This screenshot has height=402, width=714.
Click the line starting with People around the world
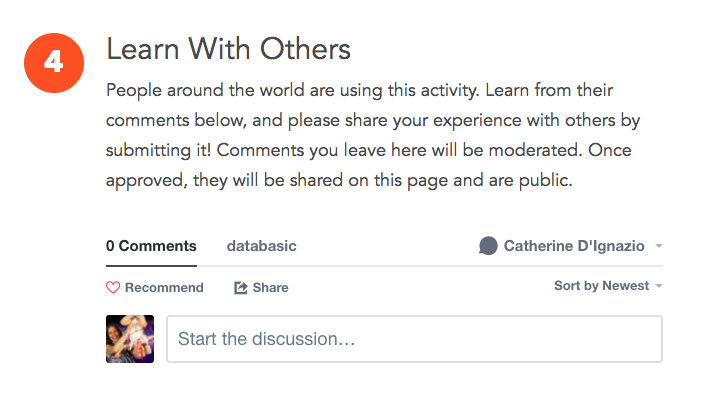359,90
